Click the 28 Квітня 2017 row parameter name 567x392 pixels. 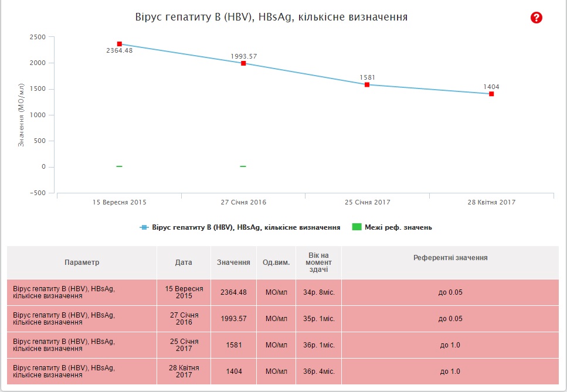(x=64, y=371)
